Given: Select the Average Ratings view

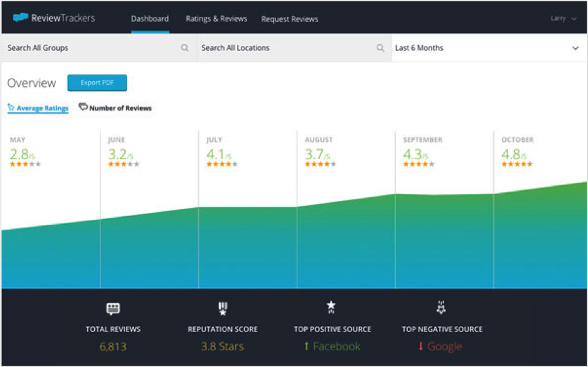Looking at the screenshot, I should (x=38, y=108).
